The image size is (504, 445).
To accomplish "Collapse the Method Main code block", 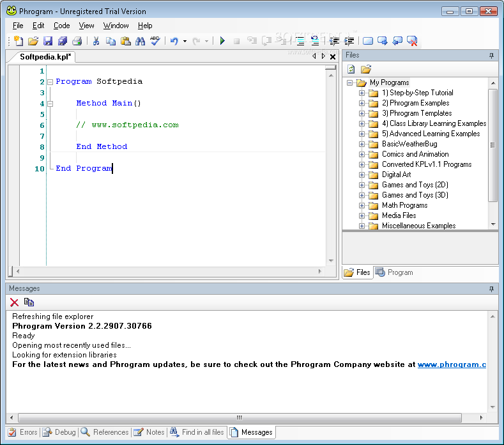I will point(50,104).
